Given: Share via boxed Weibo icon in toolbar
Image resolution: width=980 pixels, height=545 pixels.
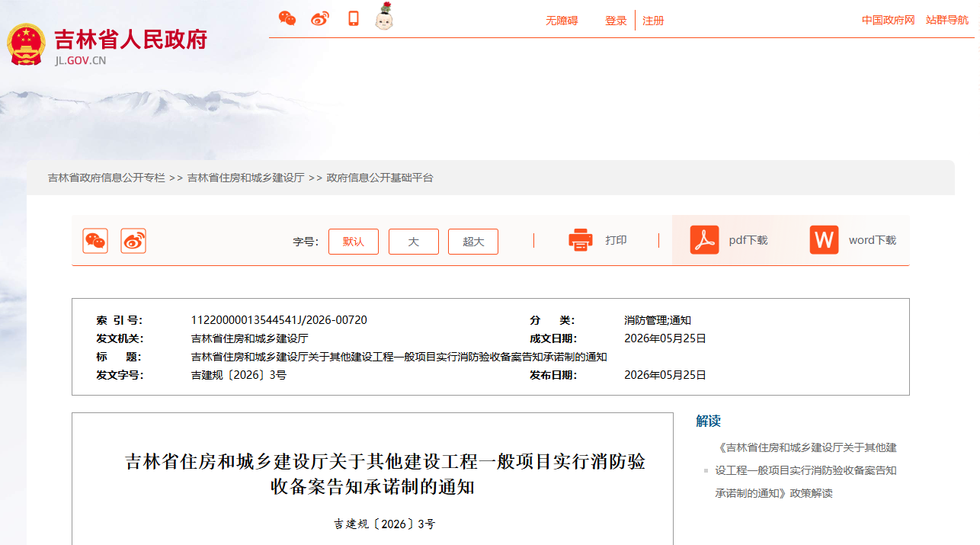Looking at the screenshot, I should [133, 241].
